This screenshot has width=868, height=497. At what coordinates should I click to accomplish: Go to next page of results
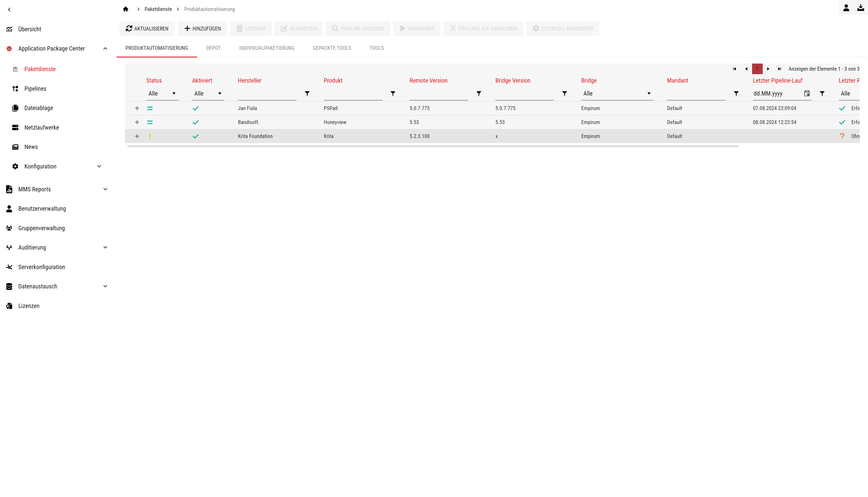pyautogui.click(x=768, y=69)
